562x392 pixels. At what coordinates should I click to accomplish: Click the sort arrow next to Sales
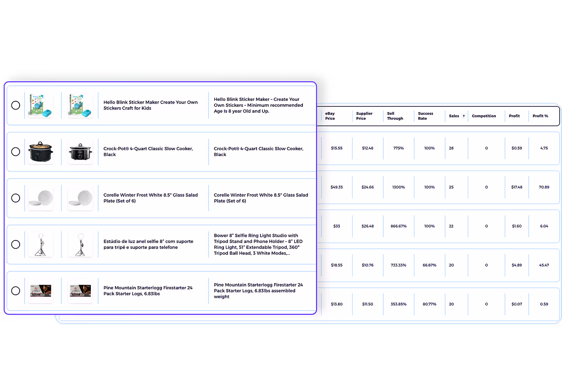pos(464,116)
